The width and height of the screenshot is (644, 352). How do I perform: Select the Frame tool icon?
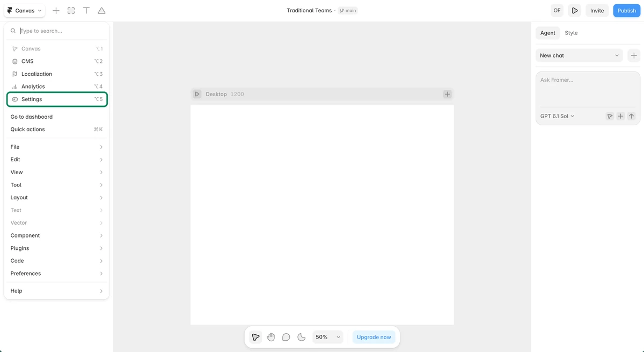tap(71, 11)
